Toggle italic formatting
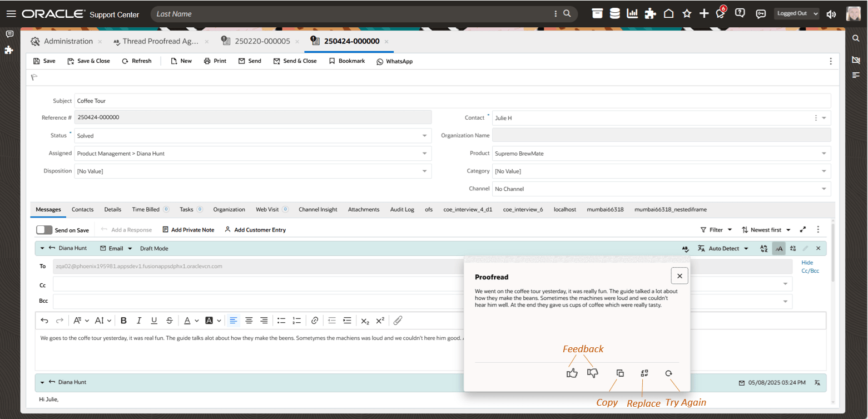This screenshot has height=419, width=868. [139, 321]
